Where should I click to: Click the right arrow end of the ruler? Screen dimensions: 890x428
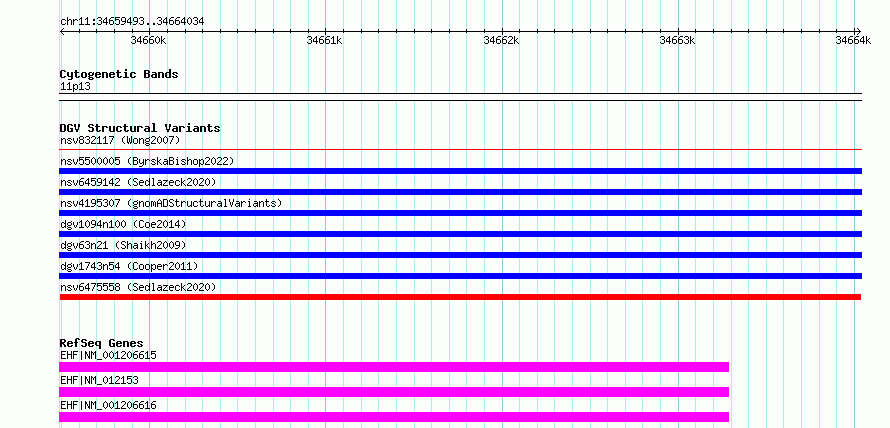tap(859, 31)
